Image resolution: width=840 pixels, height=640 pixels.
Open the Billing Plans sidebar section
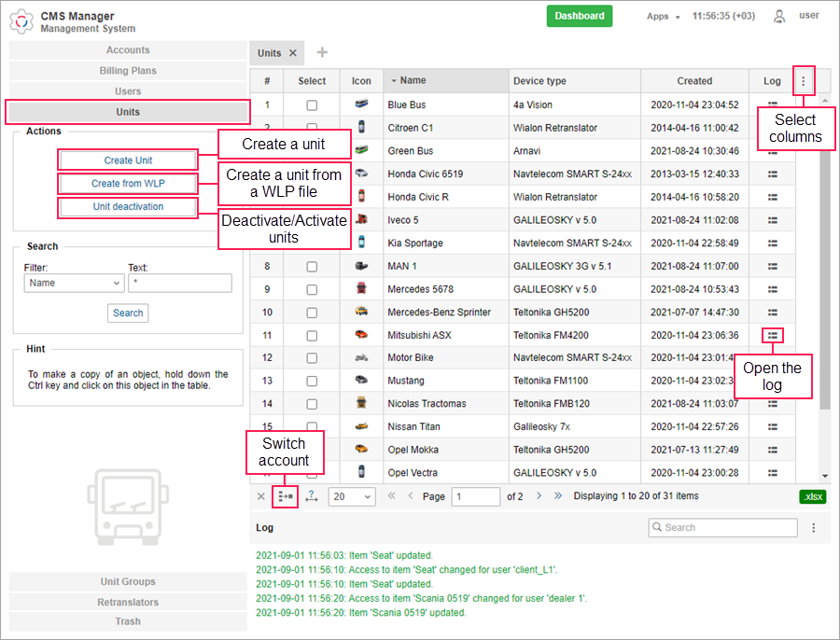click(128, 71)
